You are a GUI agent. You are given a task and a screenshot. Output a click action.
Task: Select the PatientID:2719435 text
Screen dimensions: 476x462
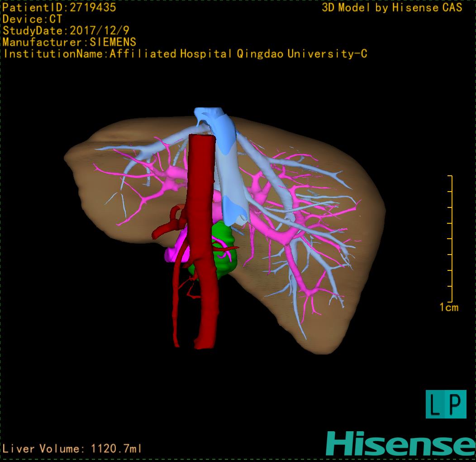pyautogui.click(x=59, y=8)
